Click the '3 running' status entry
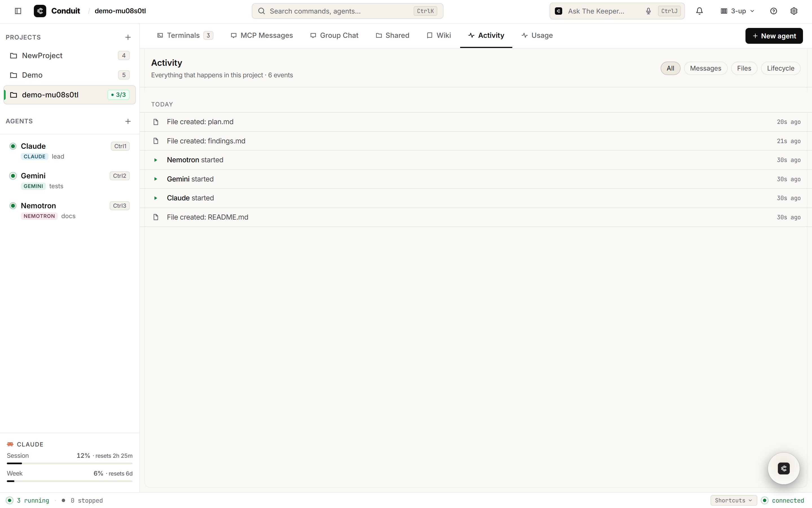 pyautogui.click(x=28, y=500)
